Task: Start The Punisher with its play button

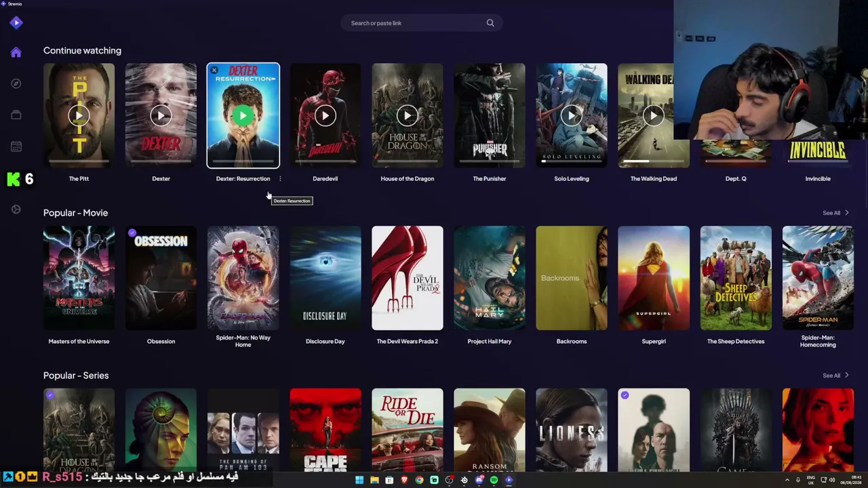Action: (489, 116)
